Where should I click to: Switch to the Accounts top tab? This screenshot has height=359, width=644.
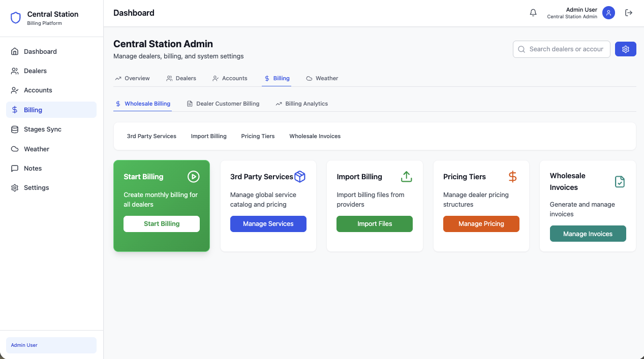[230, 78]
